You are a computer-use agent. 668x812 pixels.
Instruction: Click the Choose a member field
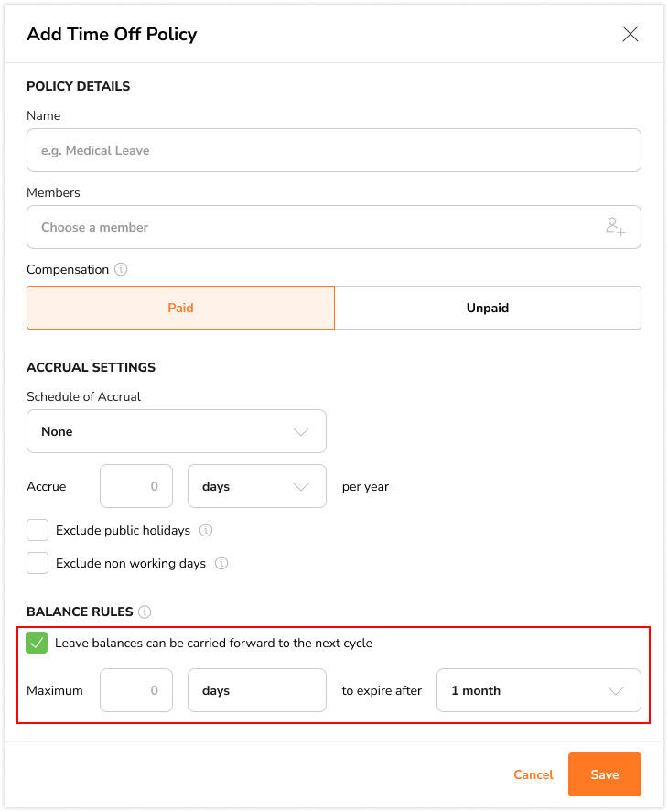click(x=334, y=227)
